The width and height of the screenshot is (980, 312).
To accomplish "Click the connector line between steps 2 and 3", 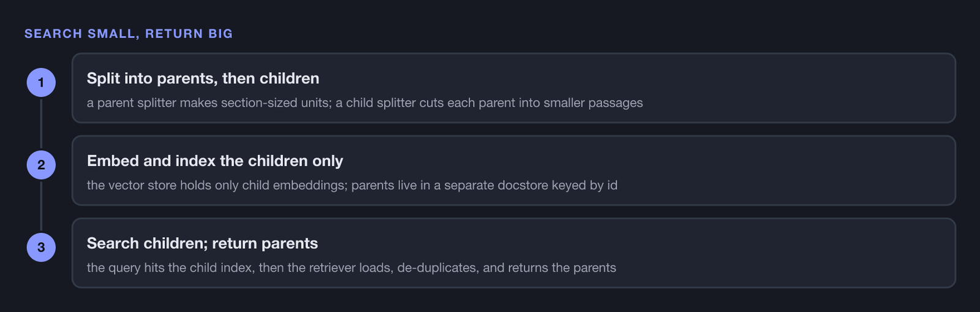I will pyautogui.click(x=41, y=206).
